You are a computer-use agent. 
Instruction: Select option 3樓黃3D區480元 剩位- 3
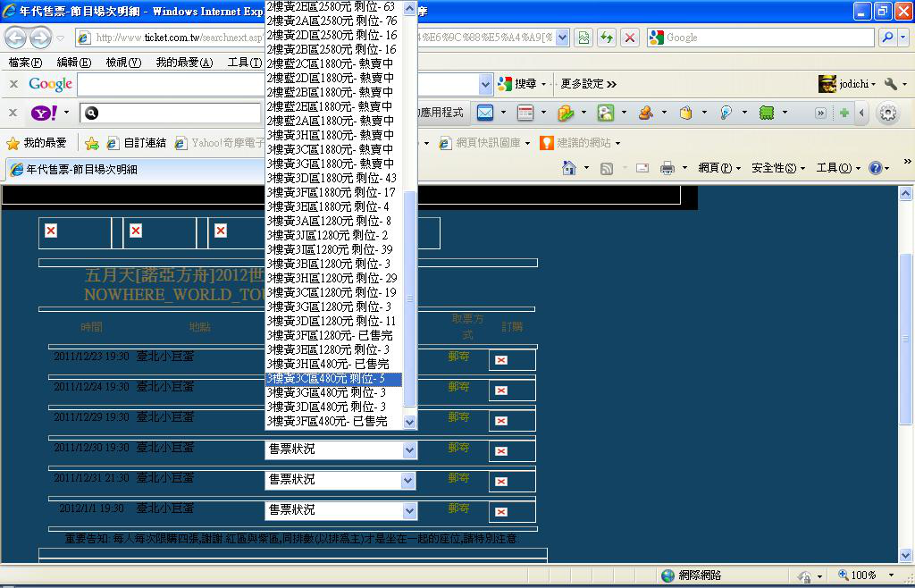pyautogui.click(x=334, y=407)
